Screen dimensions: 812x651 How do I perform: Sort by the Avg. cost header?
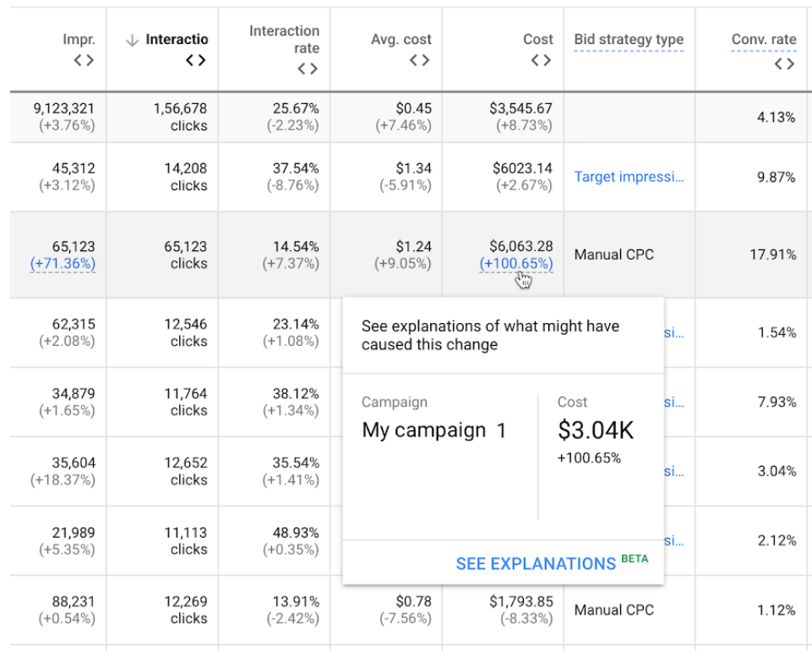pyautogui.click(x=401, y=40)
